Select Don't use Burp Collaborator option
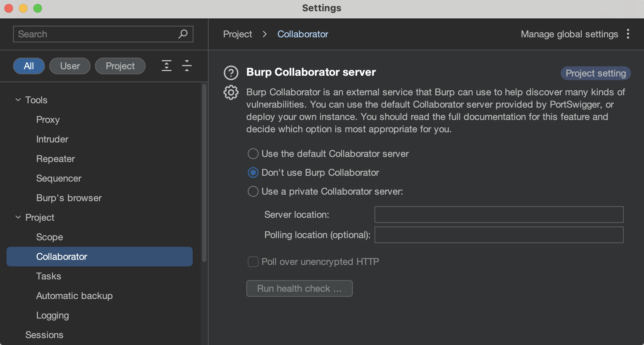The image size is (644, 345). [x=253, y=172]
